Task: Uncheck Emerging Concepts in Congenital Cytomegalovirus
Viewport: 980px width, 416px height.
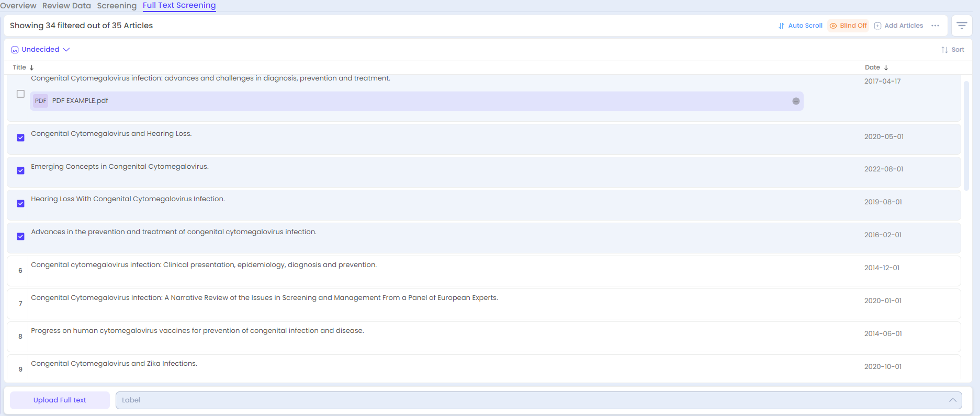Action: (x=20, y=171)
